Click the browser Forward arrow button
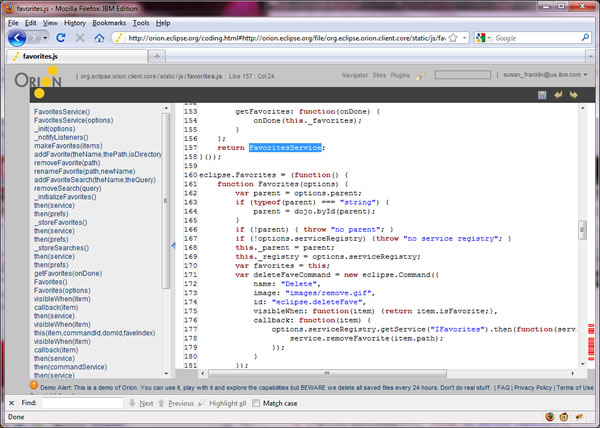Screen dimensions: 600x428 click(x=36, y=38)
